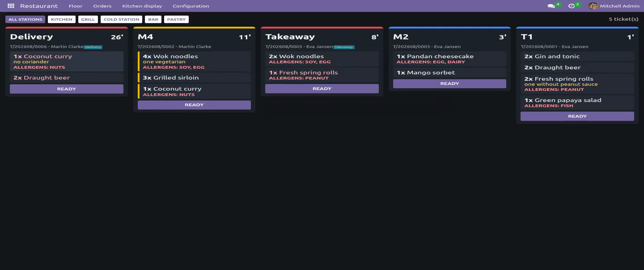This screenshot has height=270, width=644.
Task: Click the Coconut curry line in Delivery ticket
Action: pyautogui.click(x=67, y=61)
